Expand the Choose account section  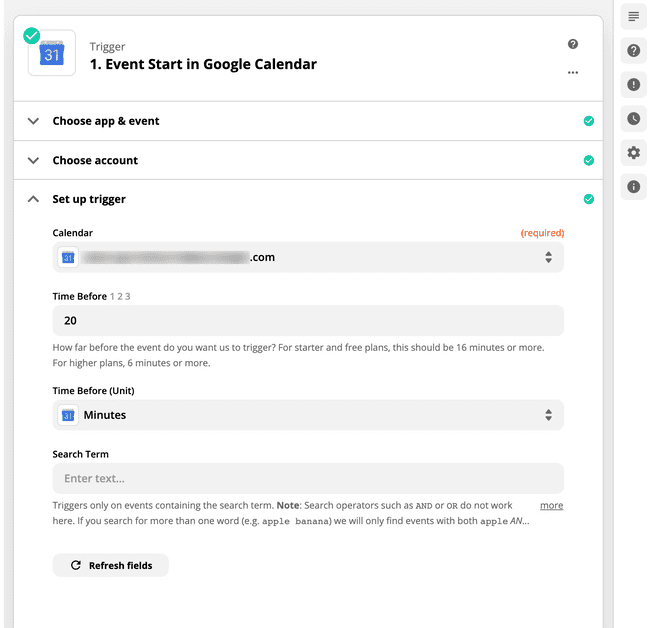click(33, 160)
